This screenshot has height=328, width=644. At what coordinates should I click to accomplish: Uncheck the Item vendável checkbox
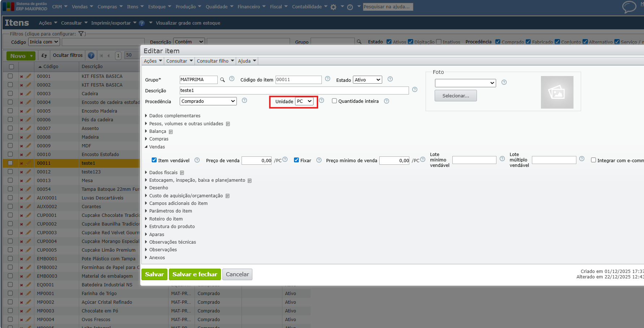pos(154,160)
